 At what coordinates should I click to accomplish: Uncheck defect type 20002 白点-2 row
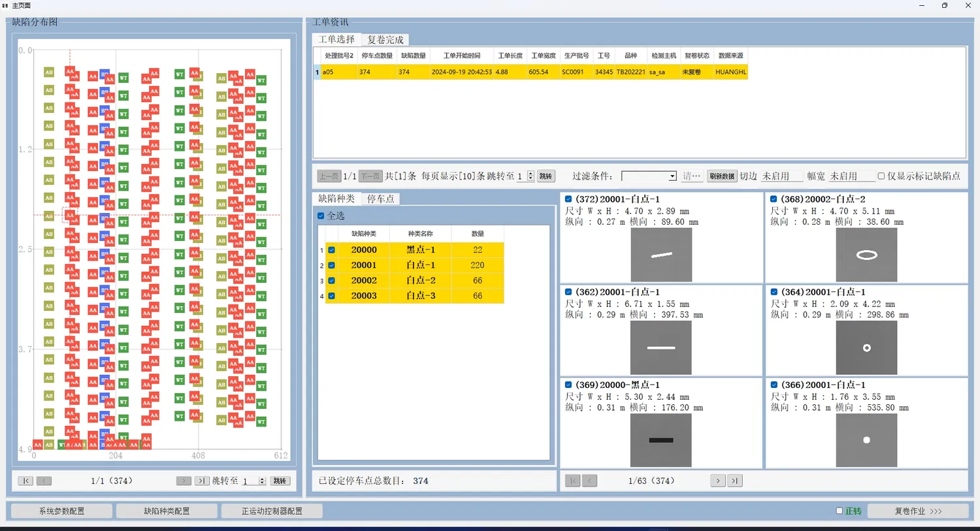point(332,281)
